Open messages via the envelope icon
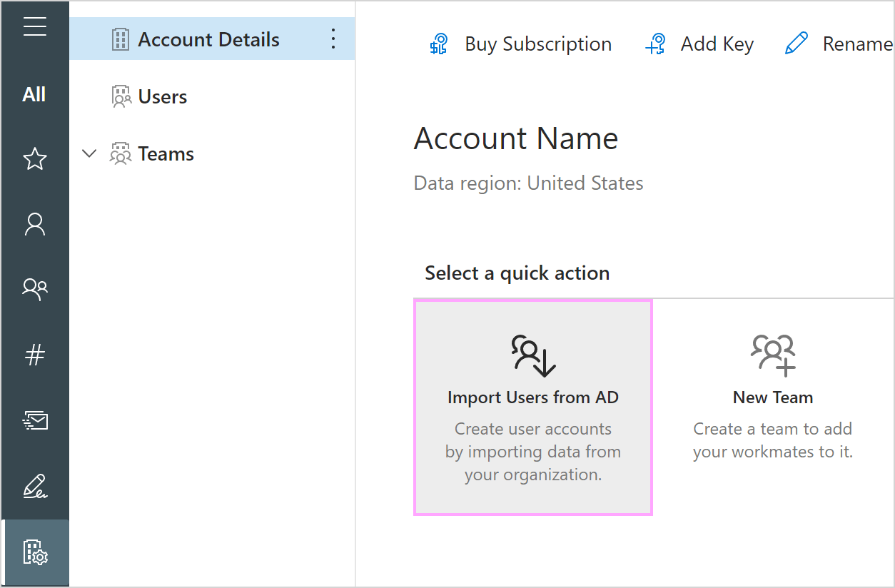Viewport: 895px width, 588px height. [35, 420]
